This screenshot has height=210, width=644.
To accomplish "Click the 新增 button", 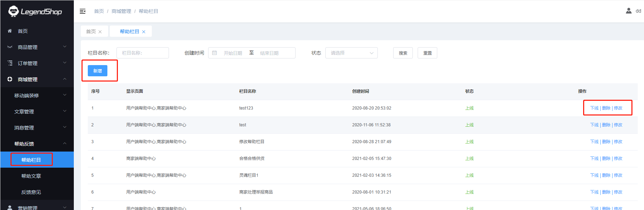I will tap(98, 71).
